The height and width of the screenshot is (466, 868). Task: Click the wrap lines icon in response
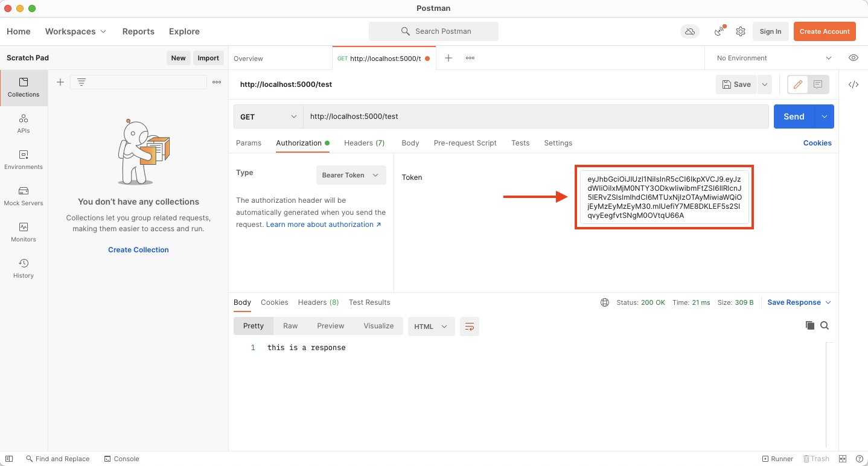[469, 327]
